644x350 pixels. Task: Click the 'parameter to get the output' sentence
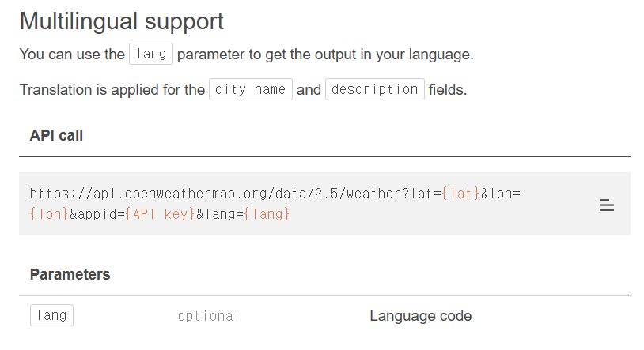coord(325,55)
